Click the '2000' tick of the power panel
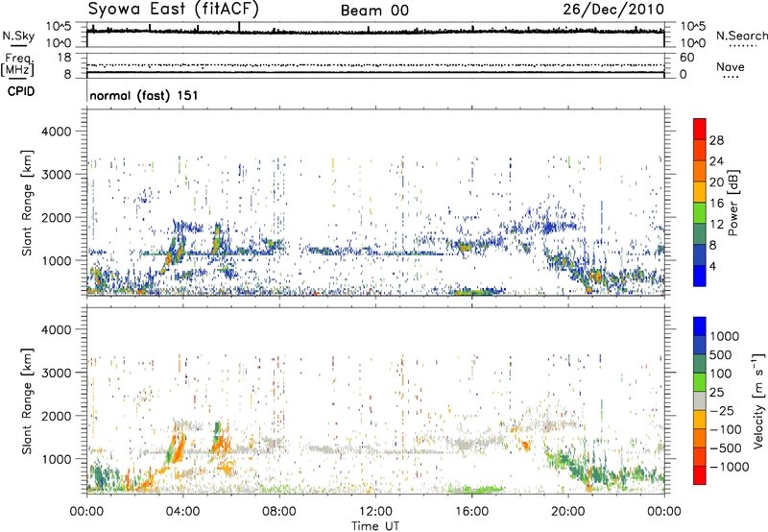The width and height of the screenshot is (768, 532). point(57,217)
